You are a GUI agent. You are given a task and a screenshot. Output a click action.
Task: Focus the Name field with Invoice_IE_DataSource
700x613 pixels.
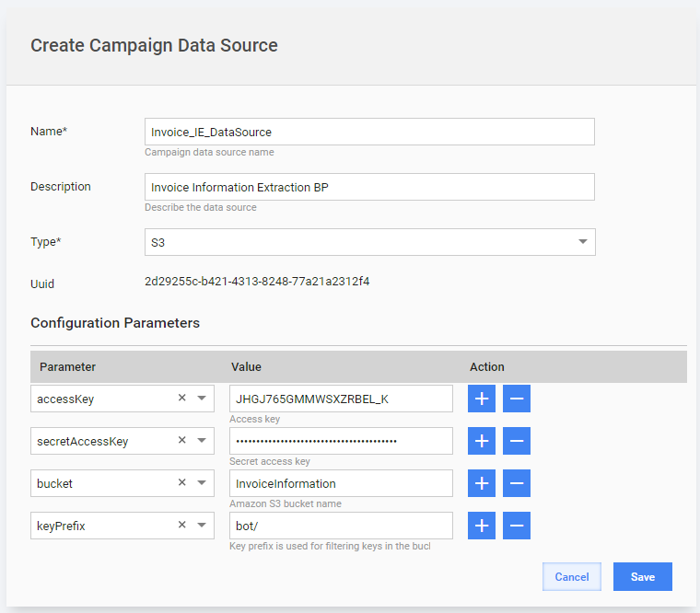(x=369, y=132)
